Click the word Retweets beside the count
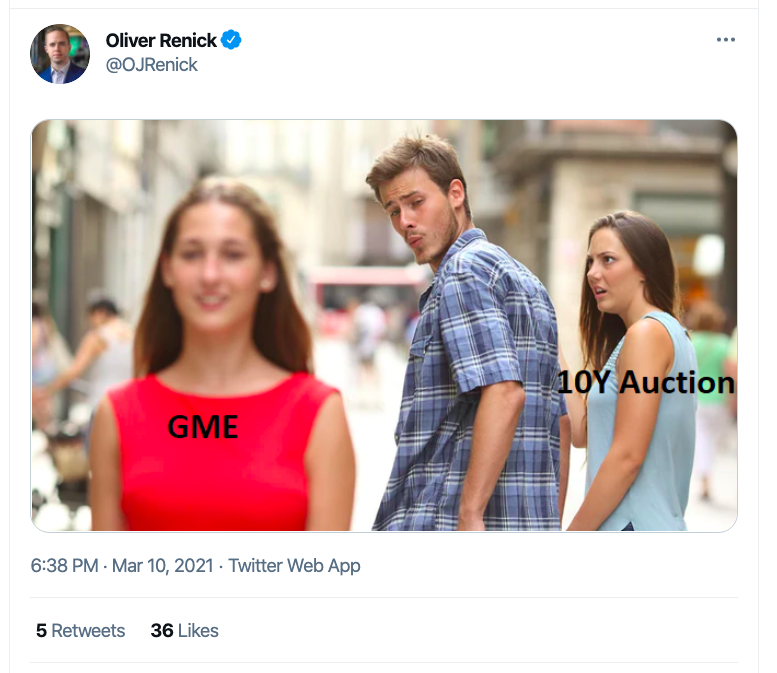The height and width of the screenshot is (673, 777). point(88,630)
